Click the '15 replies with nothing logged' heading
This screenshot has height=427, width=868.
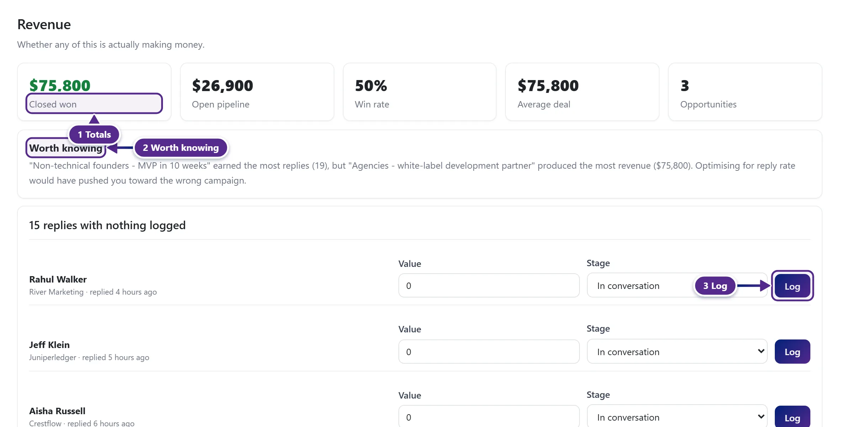coord(107,225)
